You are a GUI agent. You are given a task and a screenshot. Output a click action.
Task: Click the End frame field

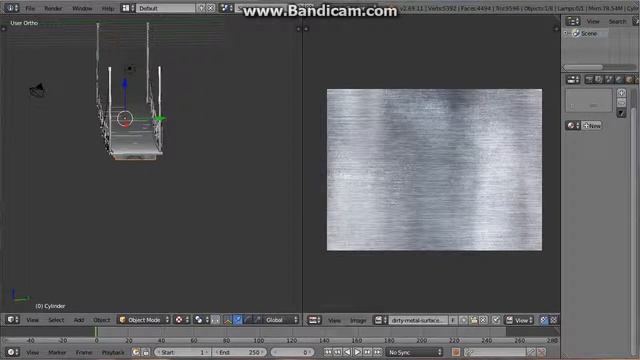tap(239, 352)
